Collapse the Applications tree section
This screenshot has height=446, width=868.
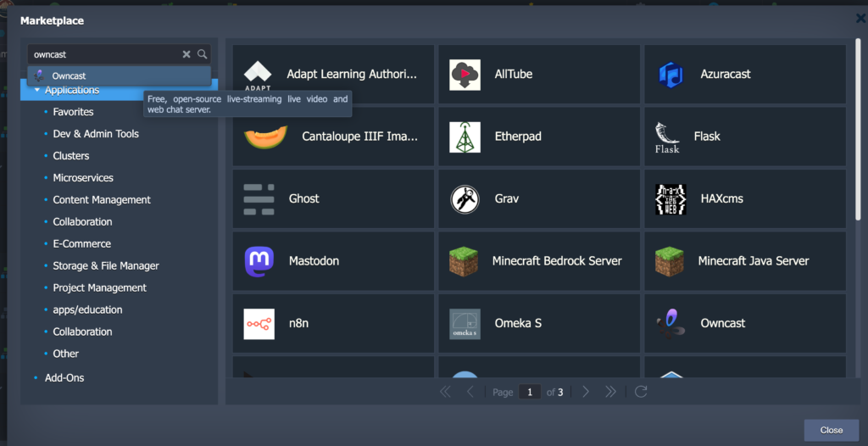pos(37,90)
